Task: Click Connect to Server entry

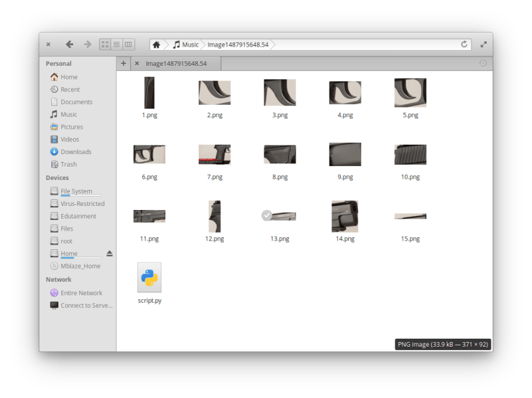Action: (81, 305)
